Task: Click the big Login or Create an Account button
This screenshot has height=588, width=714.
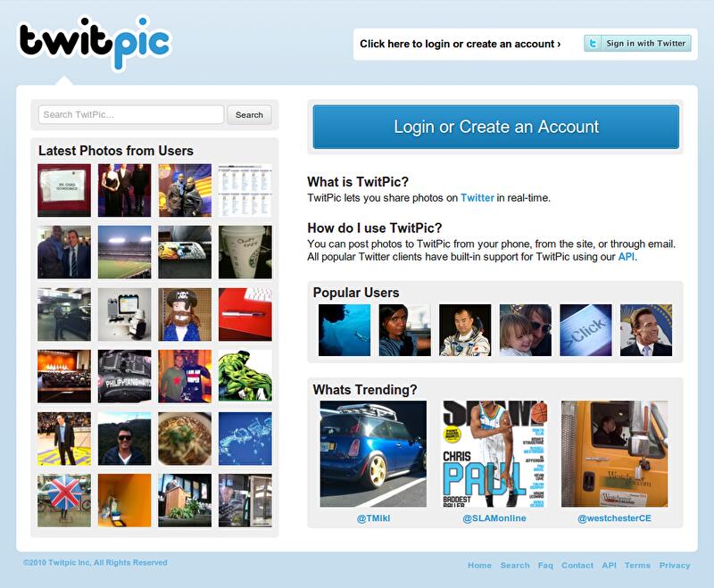Action: pyautogui.click(x=496, y=127)
